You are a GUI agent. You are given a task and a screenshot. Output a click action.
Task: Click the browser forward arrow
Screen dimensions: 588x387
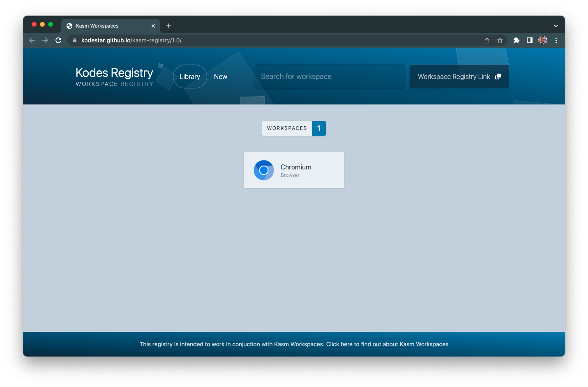pyautogui.click(x=45, y=40)
